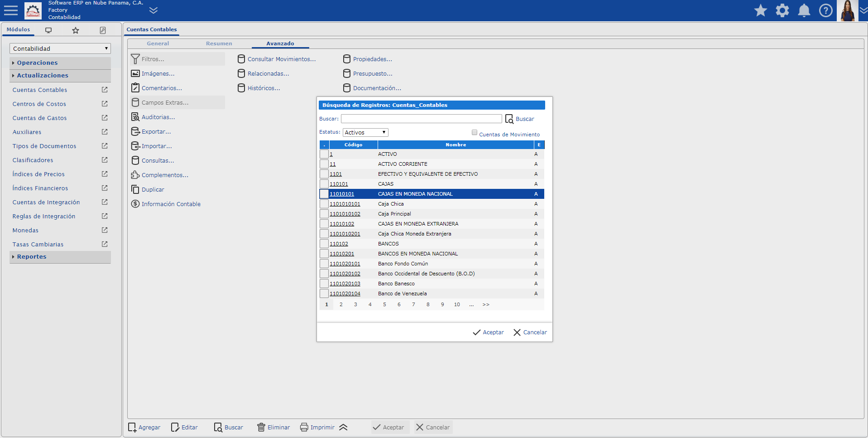
Task: Expand the Reportes section
Action: pyautogui.click(x=32, y=257)
